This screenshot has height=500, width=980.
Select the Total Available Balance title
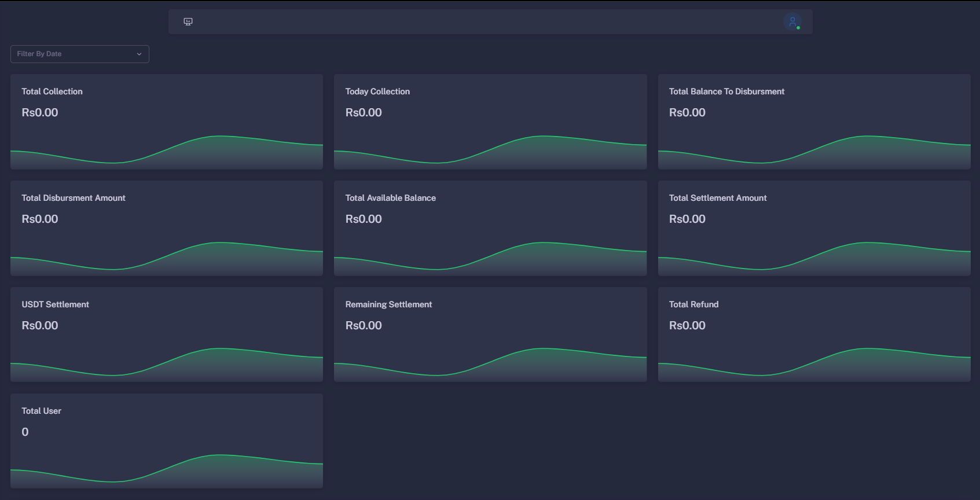coord(391,198)
